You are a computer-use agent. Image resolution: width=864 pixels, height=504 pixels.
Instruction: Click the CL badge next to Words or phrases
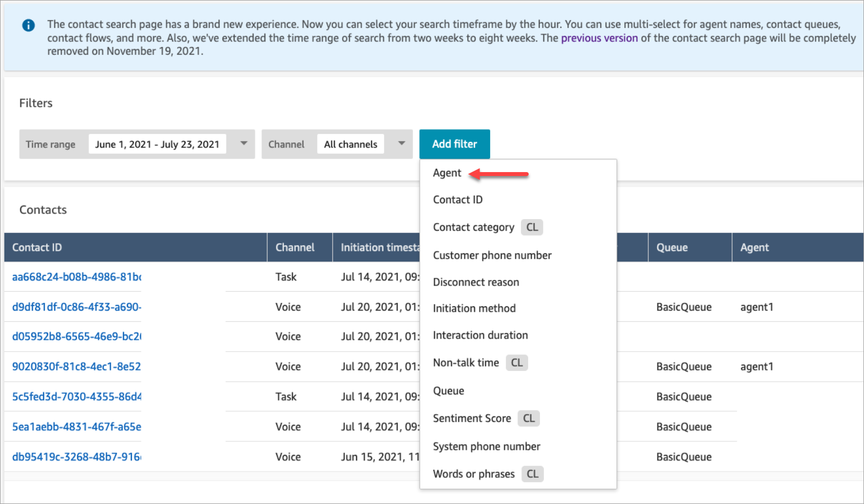pyautogui.click(x=532, y=473)
